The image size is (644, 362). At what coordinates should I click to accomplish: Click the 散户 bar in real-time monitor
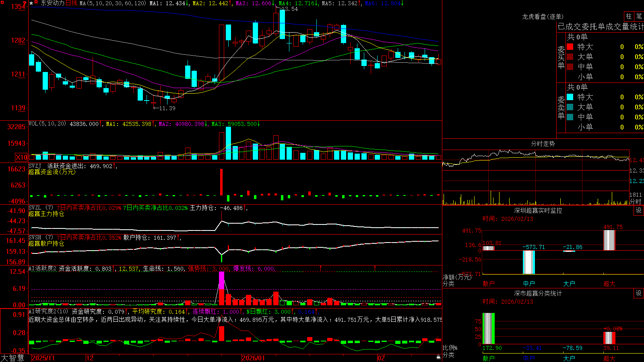click(489, 248)
